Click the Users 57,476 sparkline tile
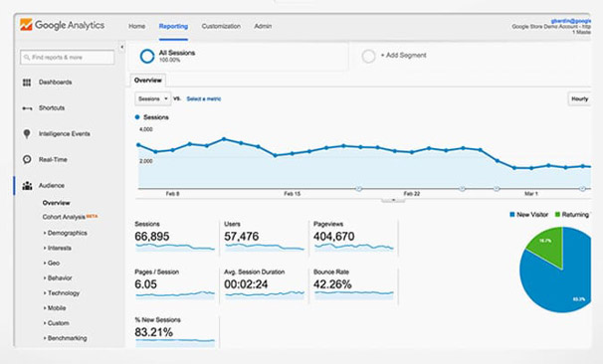The image size is (603, 364). pyautogui.click(x=265, y=237)
